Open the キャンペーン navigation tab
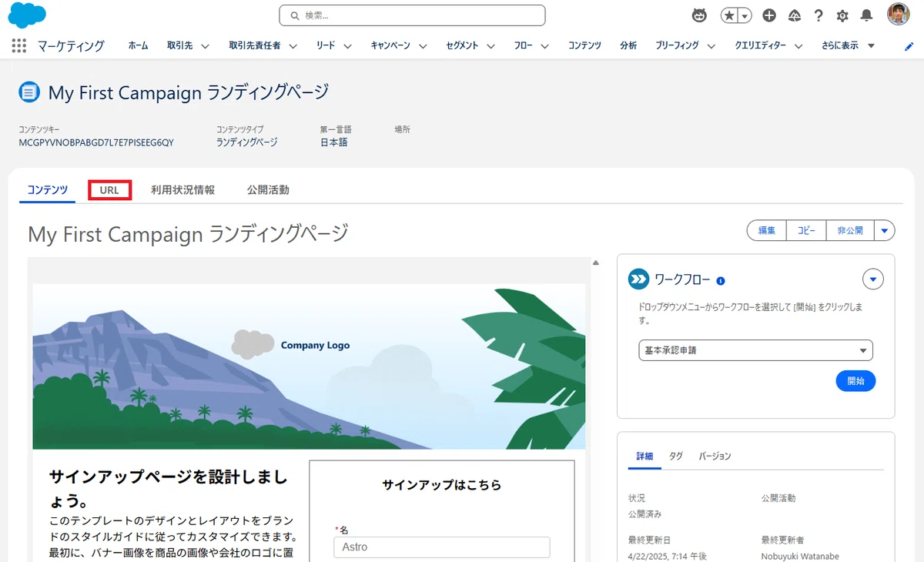 390,45
